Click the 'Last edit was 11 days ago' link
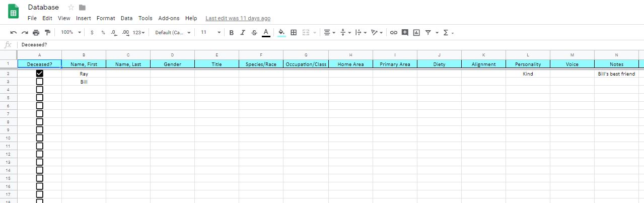Screen dimensions: 644x203 [x=238, y=18]
